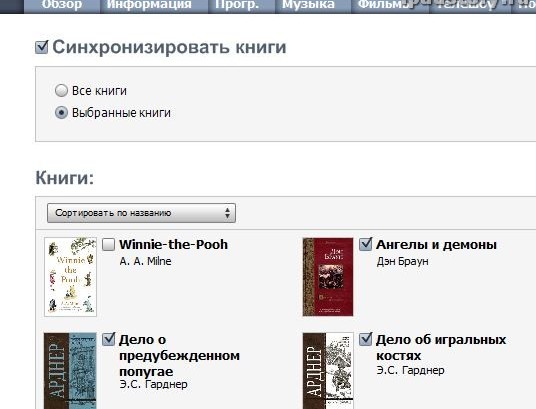Check the Winnie-the-Pooh book checkbox
Screen dimensions: 536x409
click(108, 245)
